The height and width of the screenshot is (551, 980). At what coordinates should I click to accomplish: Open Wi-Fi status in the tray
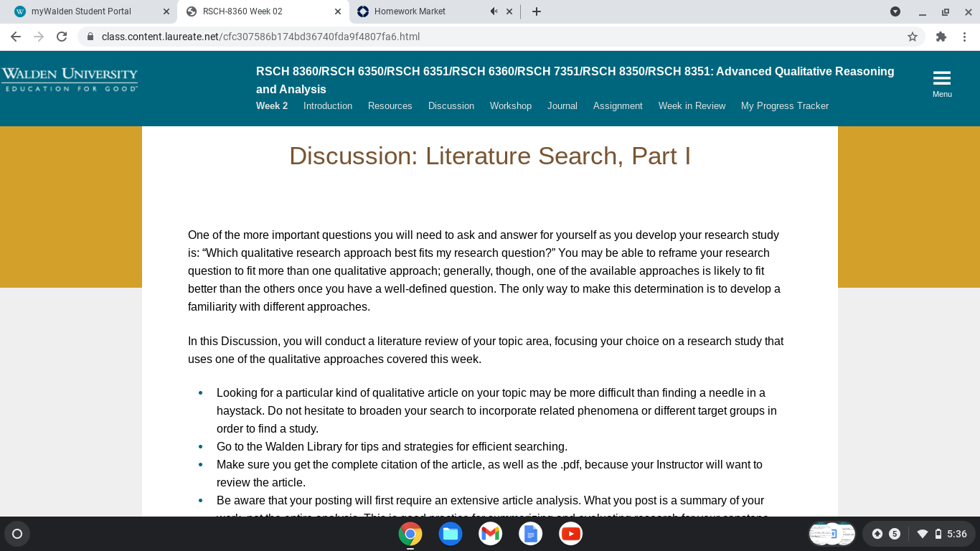923,534
